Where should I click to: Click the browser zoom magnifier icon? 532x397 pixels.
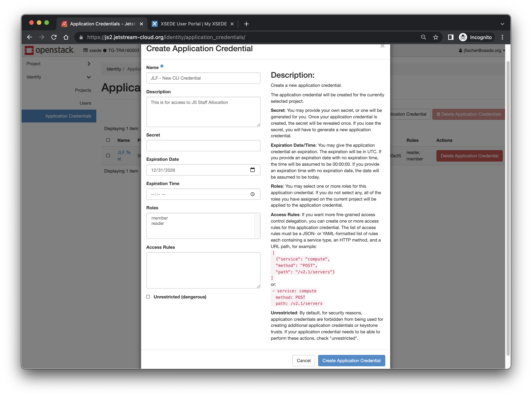point(423,37)
